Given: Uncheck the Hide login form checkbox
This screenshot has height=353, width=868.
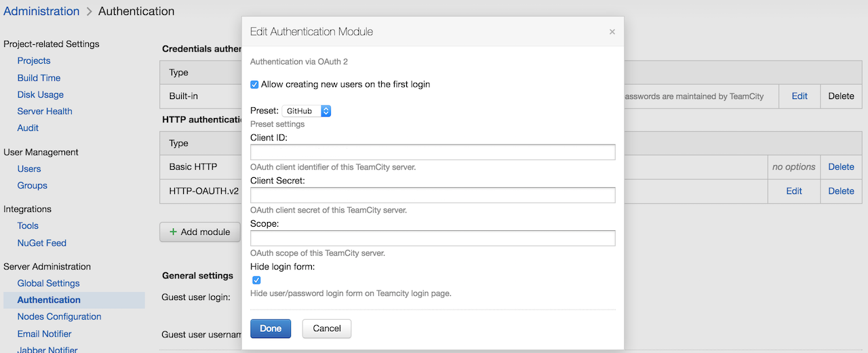Looking at the screenshot, I should [x=256, y=280].
